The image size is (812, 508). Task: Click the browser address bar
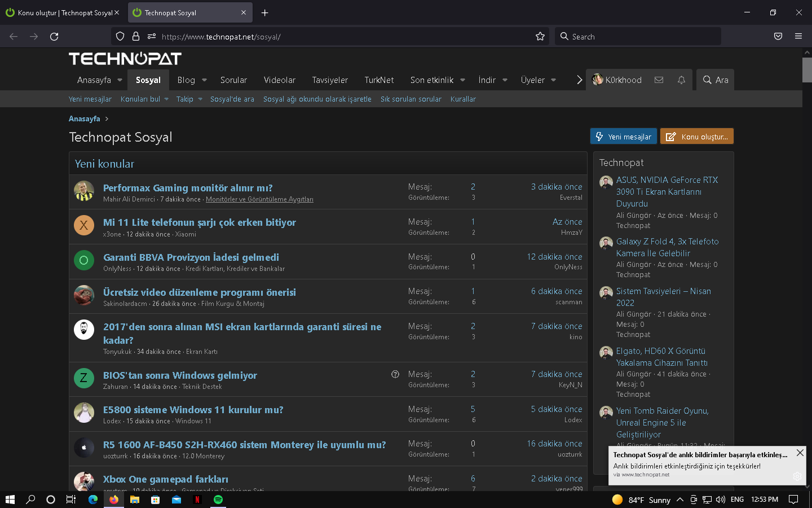pos(330,37)
